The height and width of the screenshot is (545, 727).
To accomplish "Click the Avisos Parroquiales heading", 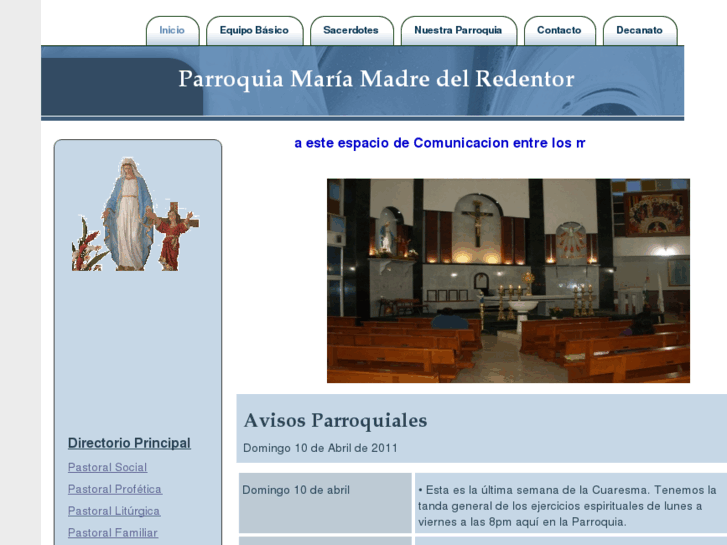I will (336, 421).
